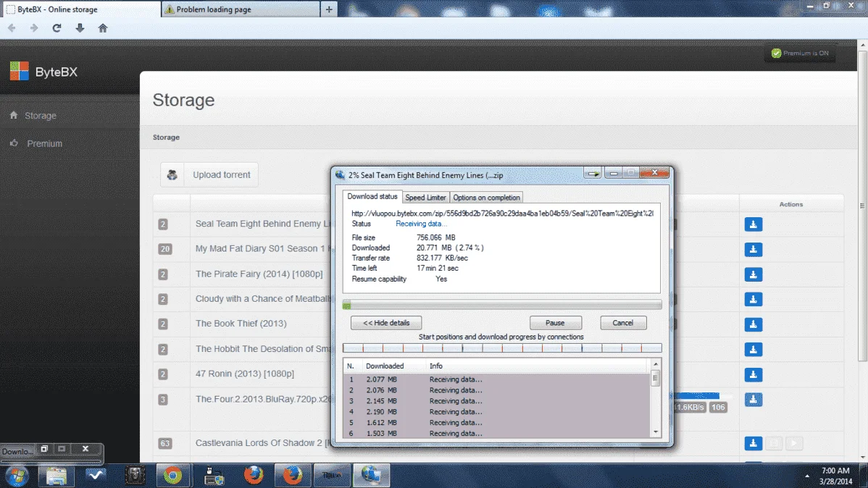The width and height of the screenshot is (868, 488).
Task: Click the clock in the system tray
Action: pos(836,476)
